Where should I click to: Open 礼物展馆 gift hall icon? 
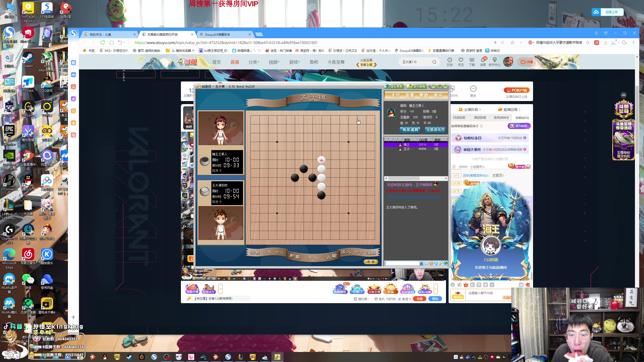click(340, 289)
